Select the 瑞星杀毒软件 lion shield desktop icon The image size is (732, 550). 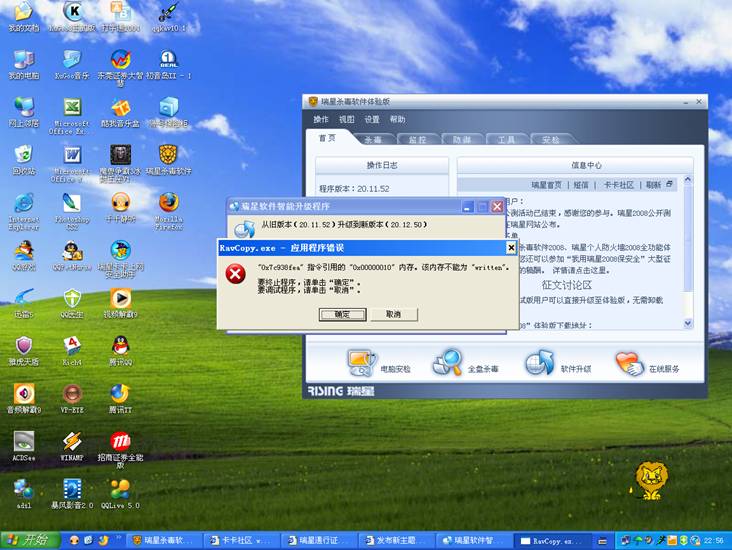click(x=169, y=160)
